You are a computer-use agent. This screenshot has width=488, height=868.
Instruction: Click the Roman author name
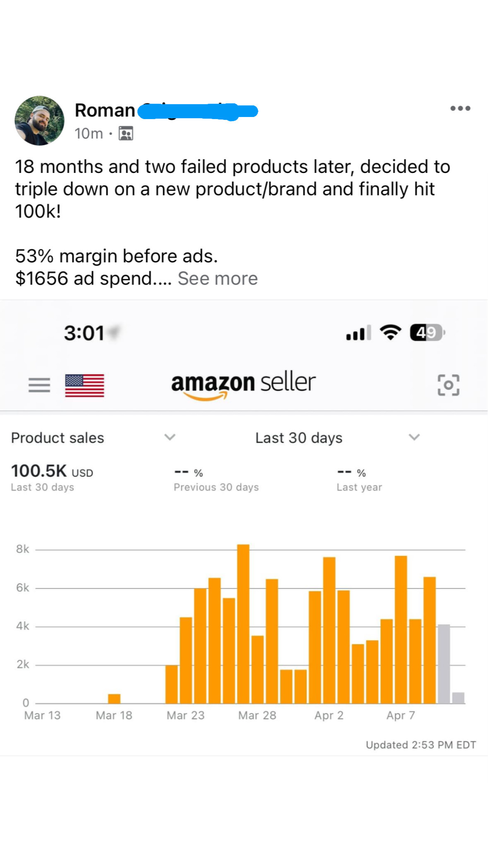(x=105, y=110)
